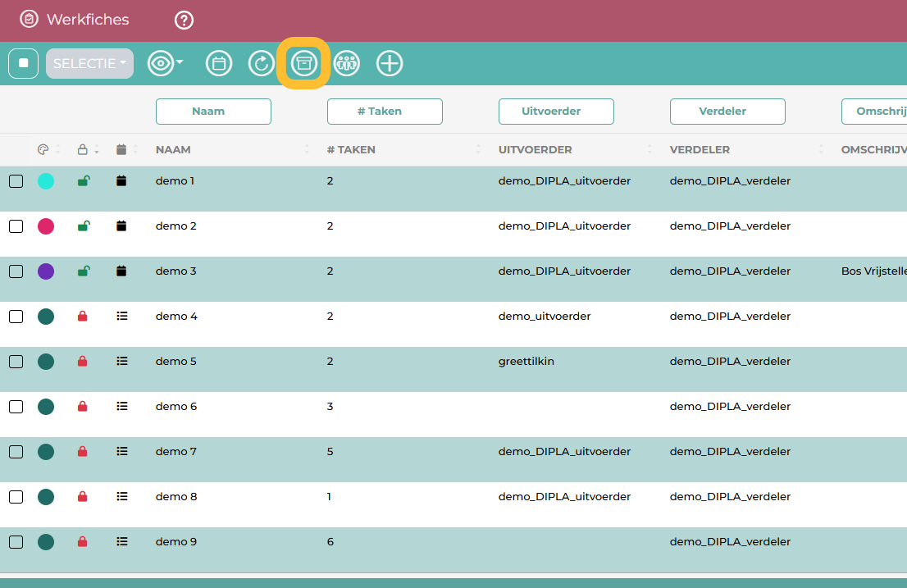Screen dimensions: 907x588
Task: Open the help question mark icon
Action: (x=184, y=21)
